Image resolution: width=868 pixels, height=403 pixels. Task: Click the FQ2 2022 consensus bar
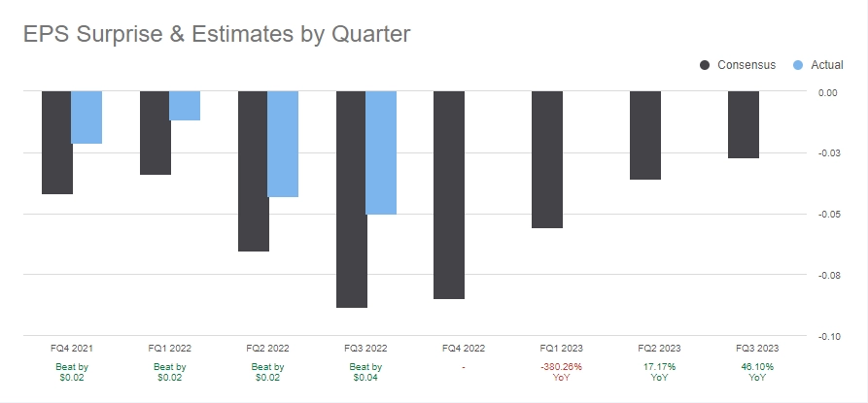click(253, 171)
